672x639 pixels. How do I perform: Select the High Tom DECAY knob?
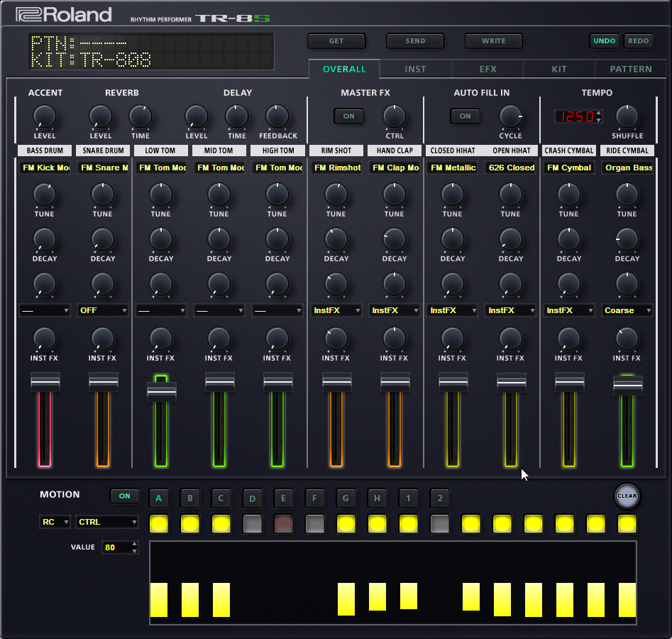(x=277, y=240)
